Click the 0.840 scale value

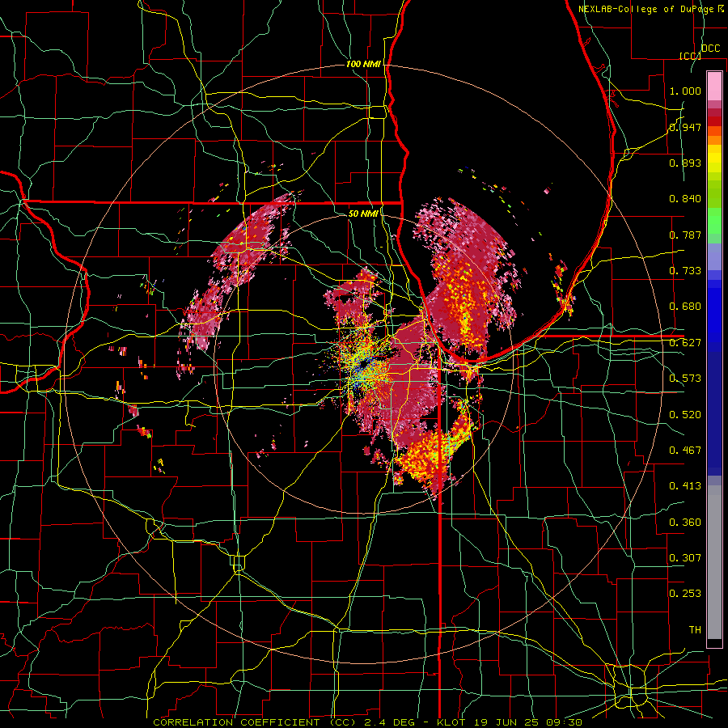tap(685, 198)
